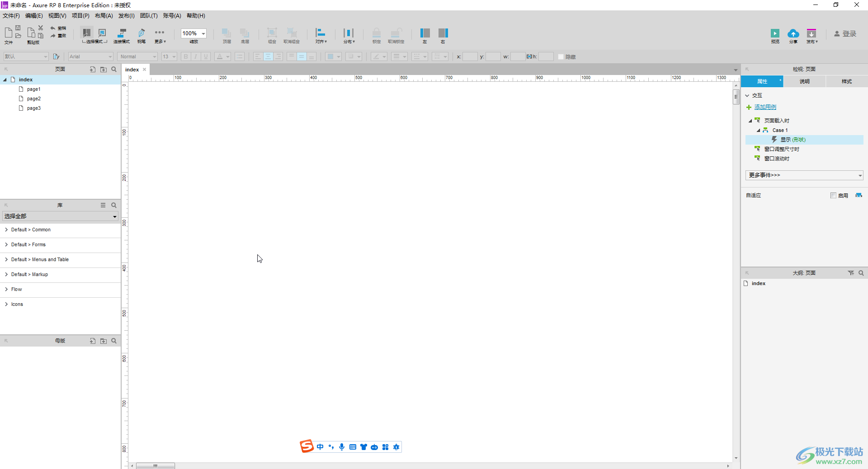The height and width of the screenshot is (469, 868).
Task: Enable the adaptive view (启用) checkbox
Action: click(x=833, y=196)
